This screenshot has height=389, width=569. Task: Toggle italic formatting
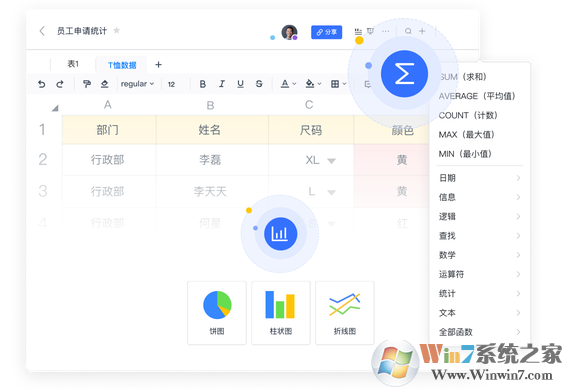coord(222,84)
